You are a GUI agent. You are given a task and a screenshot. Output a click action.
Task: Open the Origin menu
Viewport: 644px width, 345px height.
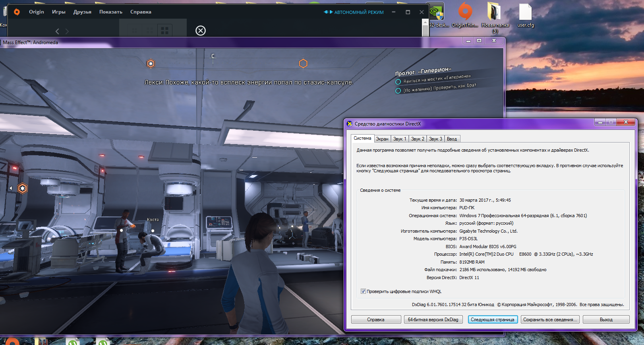click(x=37, y=12)
